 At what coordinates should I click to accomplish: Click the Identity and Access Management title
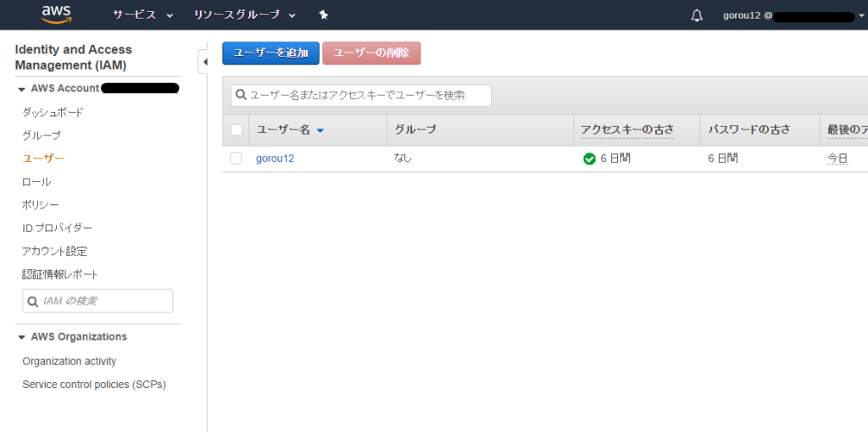pyautogui.click(x=74, y=58)
